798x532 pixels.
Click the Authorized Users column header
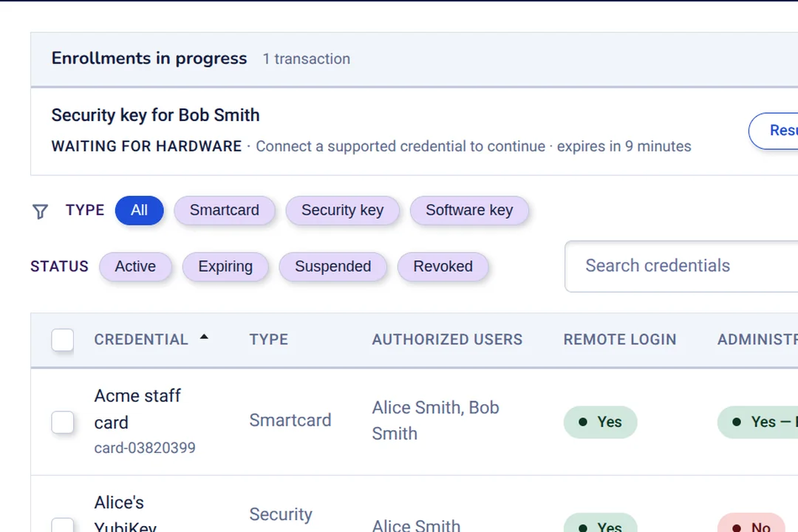(x=447, y=340)
